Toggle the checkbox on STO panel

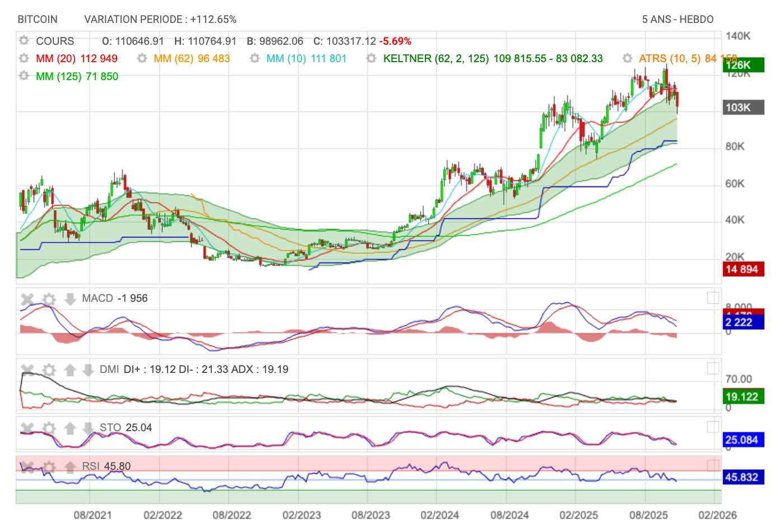tap(712, 427)
